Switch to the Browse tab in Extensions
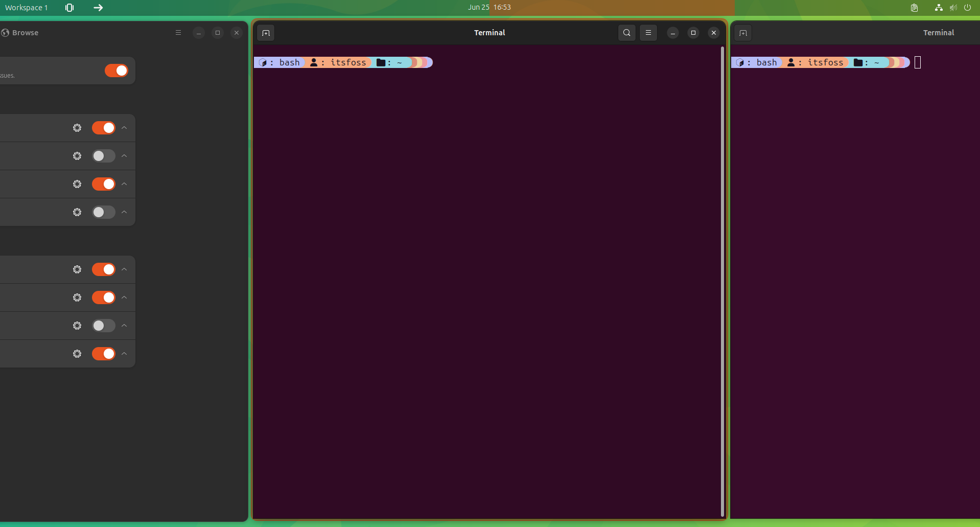This screenshot has width=980, height=527. (x=20, y=33)
